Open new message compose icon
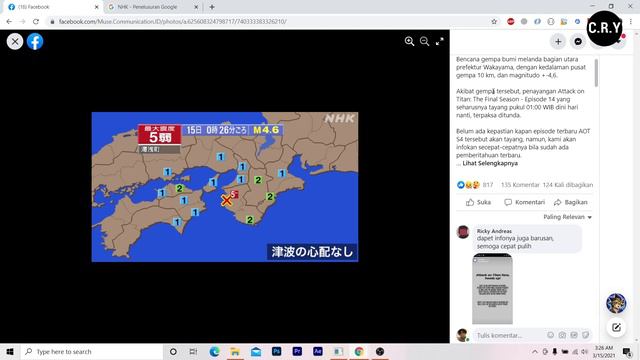 616,327
